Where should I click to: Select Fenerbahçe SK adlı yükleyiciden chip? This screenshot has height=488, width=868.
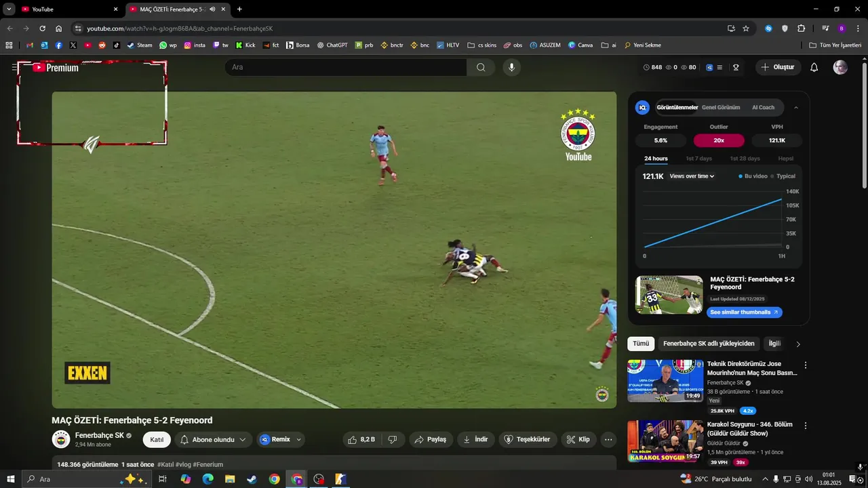[x=709, y=344]
